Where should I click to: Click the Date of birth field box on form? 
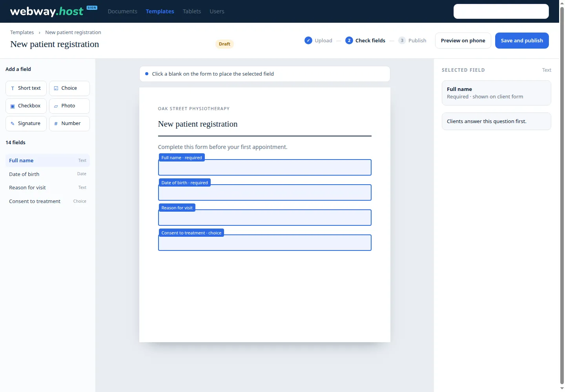(x=265, y=192)
